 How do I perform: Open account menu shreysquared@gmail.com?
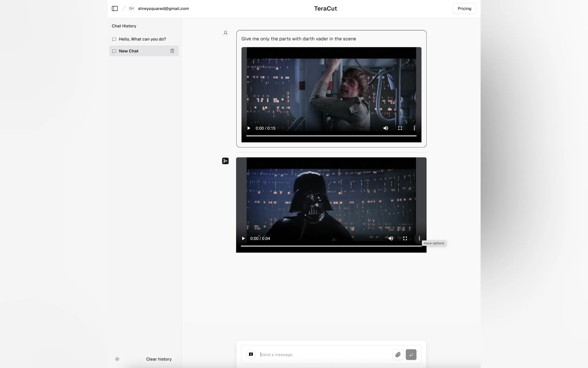163,9
